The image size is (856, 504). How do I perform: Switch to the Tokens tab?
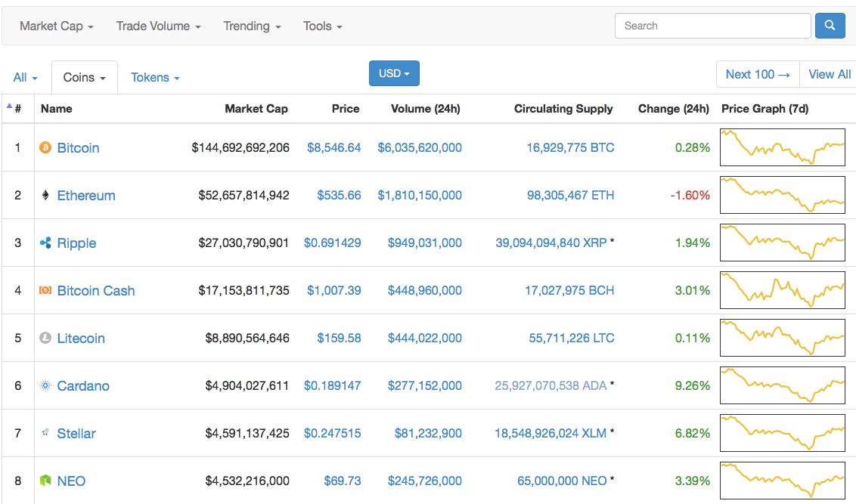[x=155, y=78]
